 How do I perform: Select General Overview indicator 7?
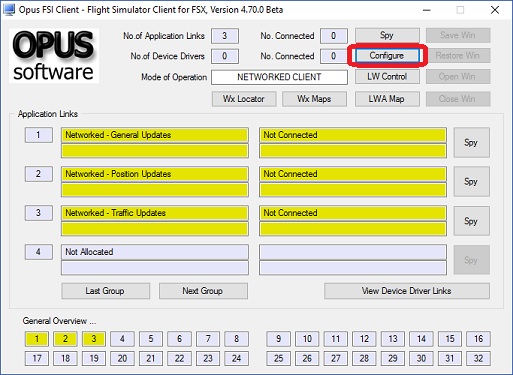208,339
